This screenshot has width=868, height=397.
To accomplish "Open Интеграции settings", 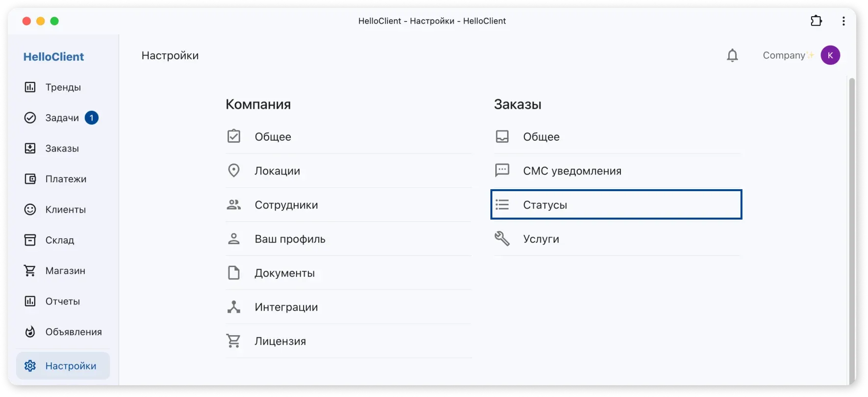I will (x=349, y=307).
